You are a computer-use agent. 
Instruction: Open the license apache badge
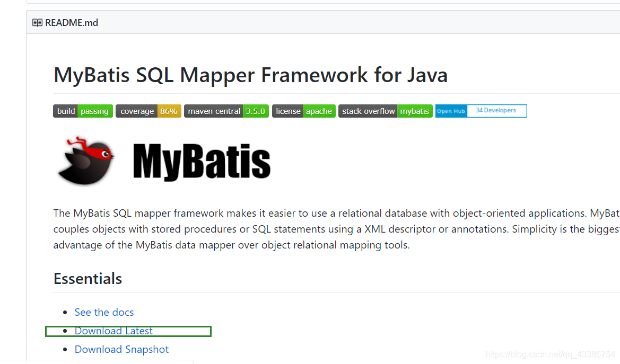pos(304,111)
